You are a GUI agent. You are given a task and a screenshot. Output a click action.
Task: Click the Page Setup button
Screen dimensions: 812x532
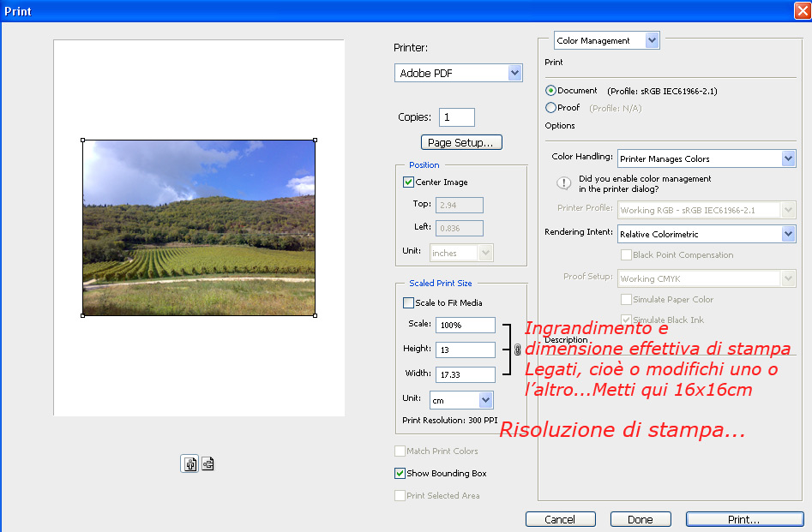click(x=461, y=142)
